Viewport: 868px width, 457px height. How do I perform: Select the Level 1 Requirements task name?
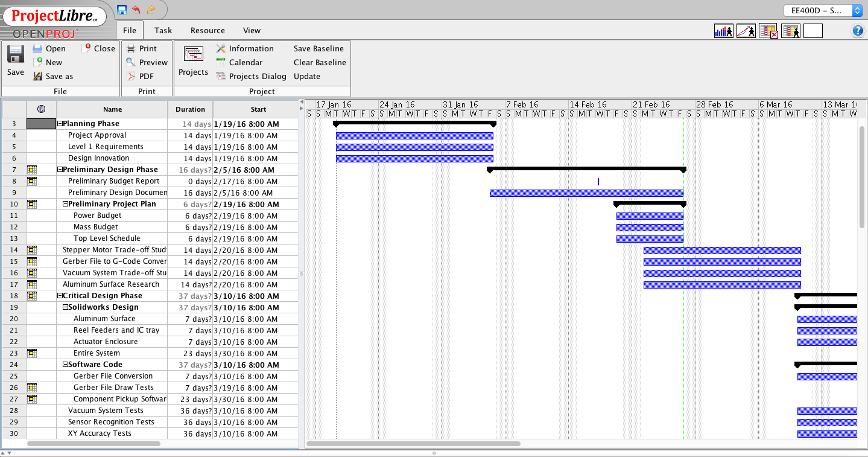click(106, 147)
